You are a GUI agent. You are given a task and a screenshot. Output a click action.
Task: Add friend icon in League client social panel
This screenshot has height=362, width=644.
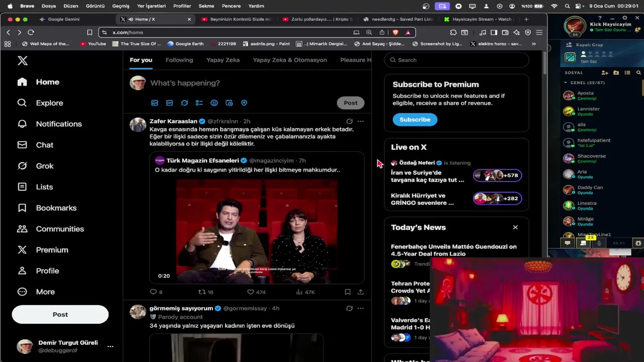(605, 73)
